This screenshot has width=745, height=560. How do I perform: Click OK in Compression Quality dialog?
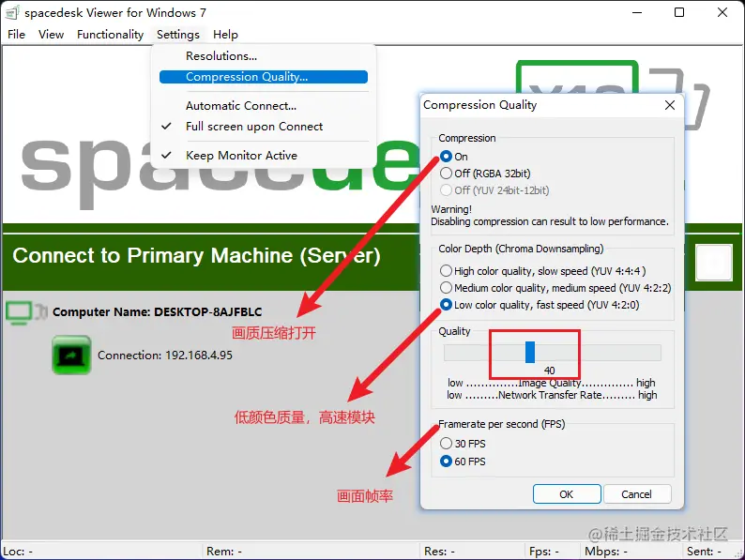tap(567, 494)
